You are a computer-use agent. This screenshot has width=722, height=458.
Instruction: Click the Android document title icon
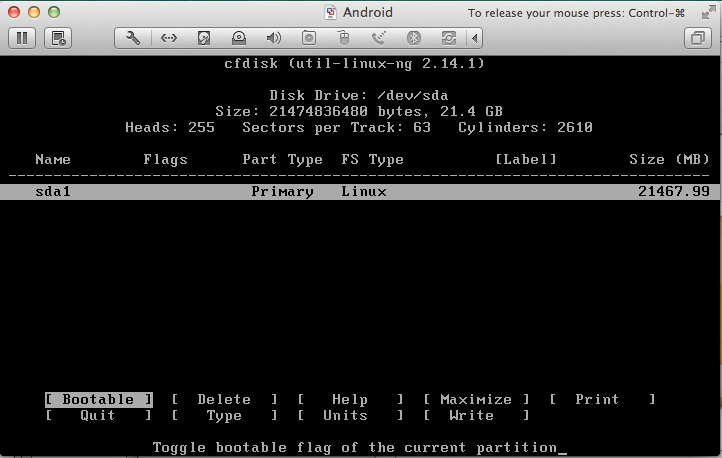pos(330,12)
